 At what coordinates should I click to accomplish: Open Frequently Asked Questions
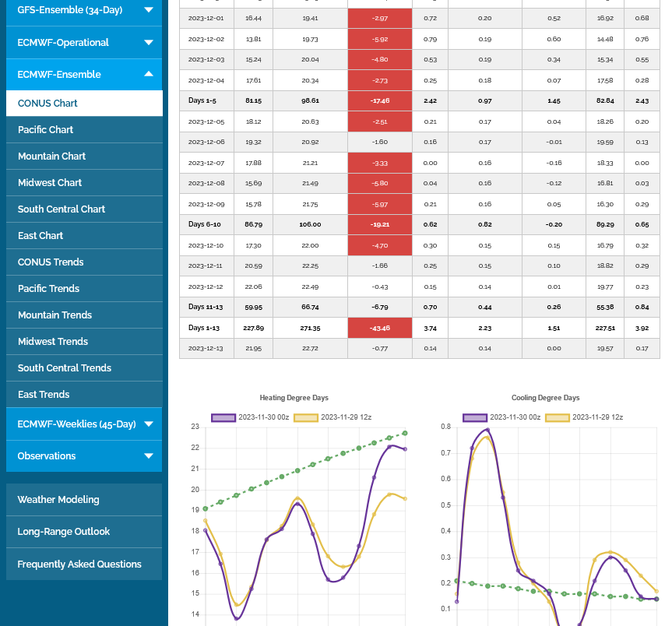coord(84,564)
